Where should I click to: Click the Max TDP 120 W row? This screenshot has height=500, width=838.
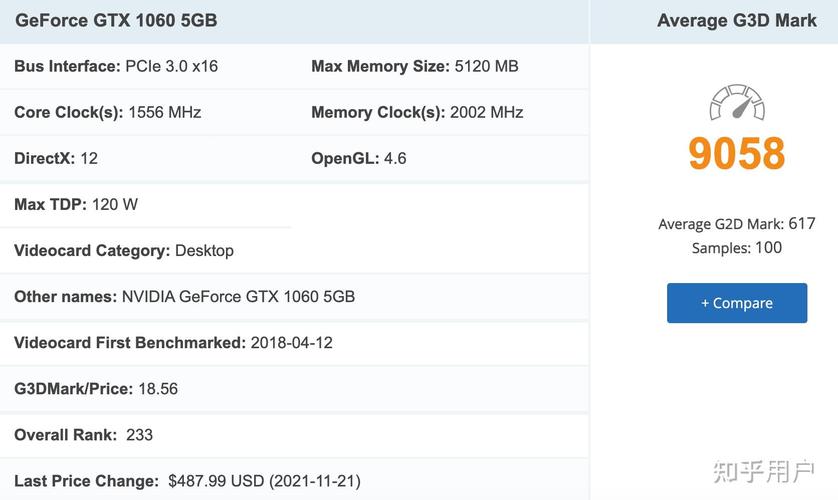(76, 205)
